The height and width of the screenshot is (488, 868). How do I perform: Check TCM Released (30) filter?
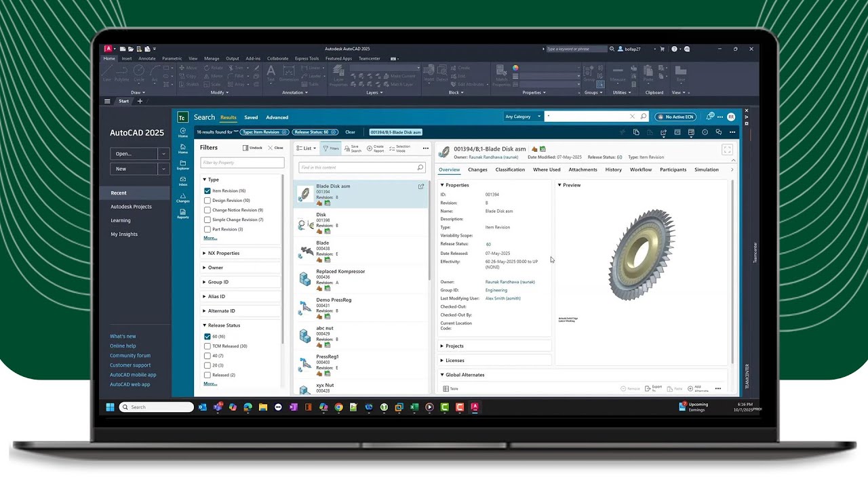pyautogui.click(x=208, y=346)
